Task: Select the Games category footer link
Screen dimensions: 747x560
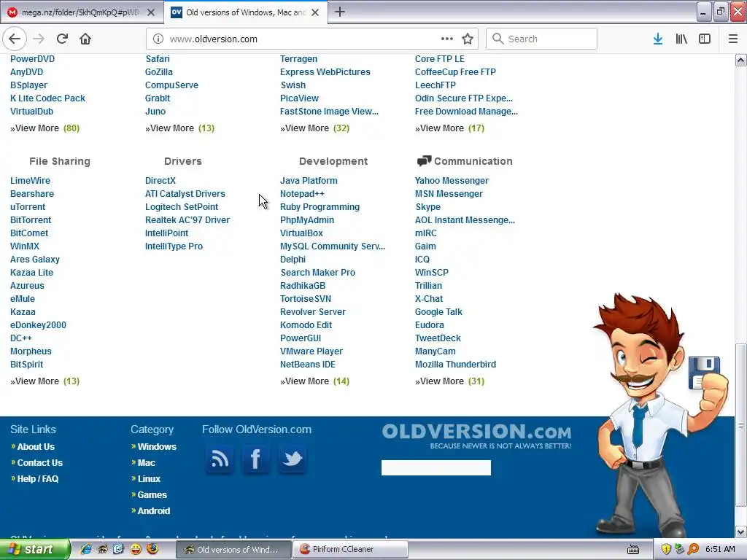Action: coord(152,495)
